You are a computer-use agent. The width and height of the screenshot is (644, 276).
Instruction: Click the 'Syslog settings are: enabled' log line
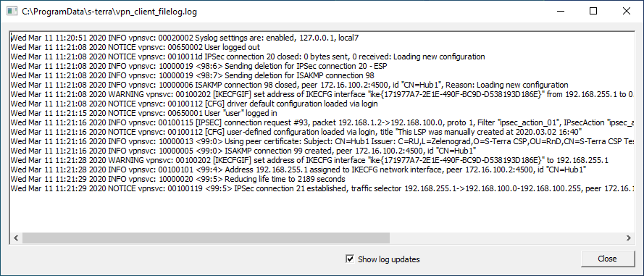click(x=185, y=38)
